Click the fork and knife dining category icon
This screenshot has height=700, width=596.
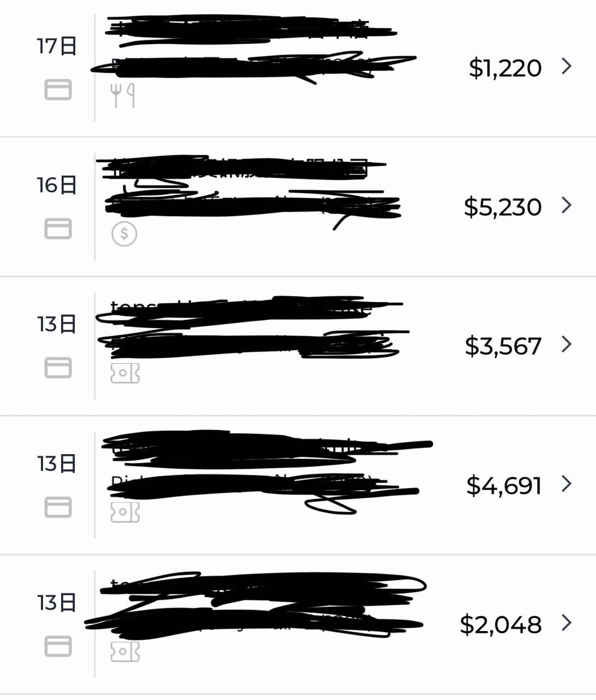pos(123,96)
